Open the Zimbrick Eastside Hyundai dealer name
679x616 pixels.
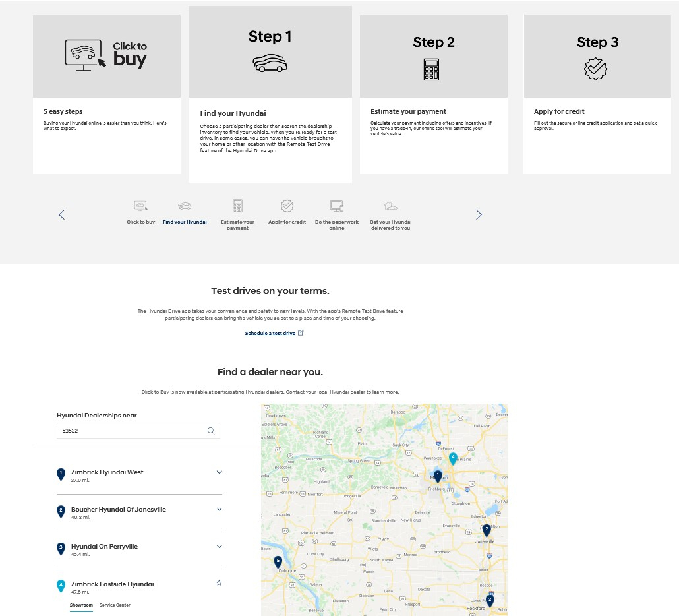point(113,584)
